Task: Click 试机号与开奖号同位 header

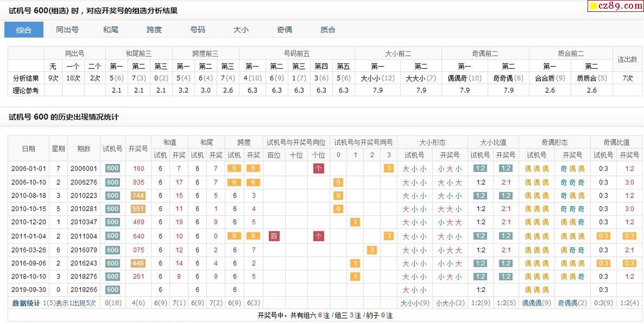Action: point(296,143)
